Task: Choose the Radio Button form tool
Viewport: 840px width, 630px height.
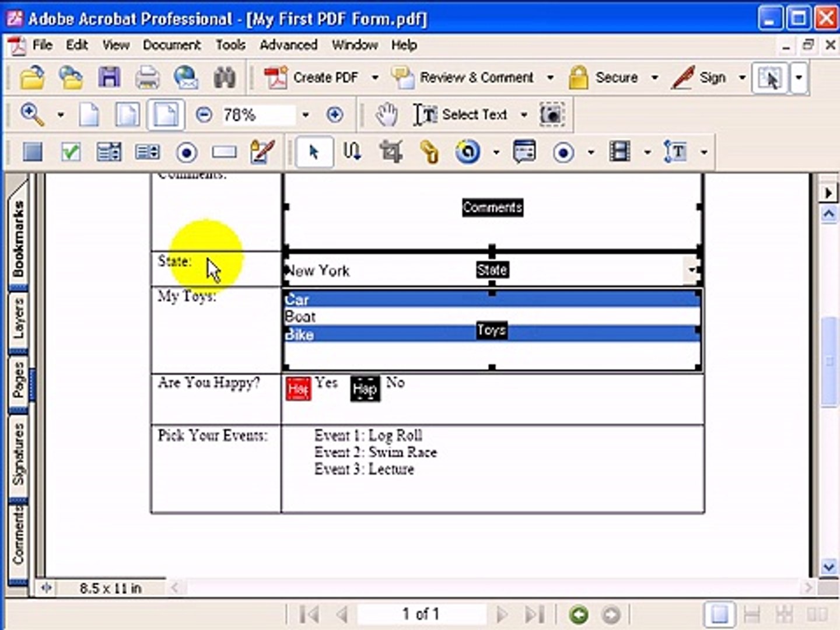Action: [x=187, y=152]
